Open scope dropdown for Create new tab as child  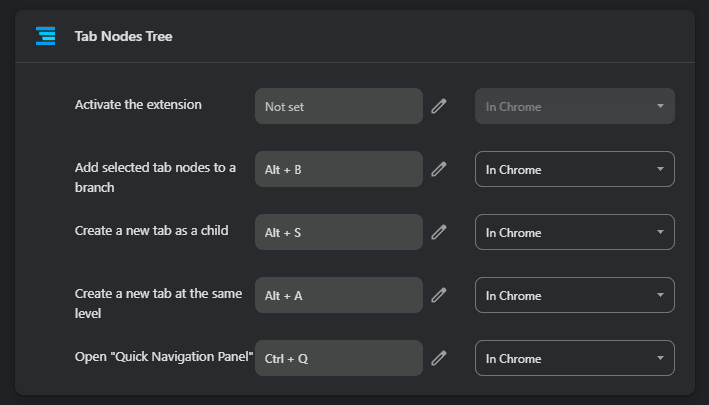[574, 233]
